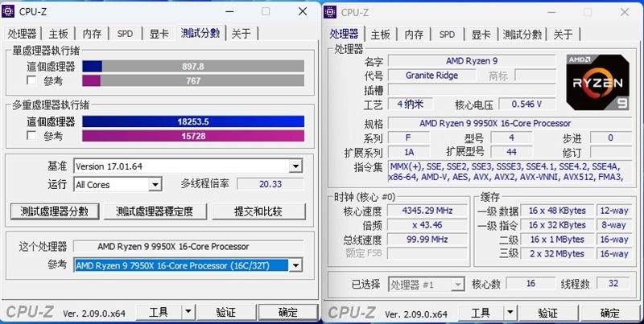
Task: Click 測試處理器分數 button
Action: click(55, 211)
